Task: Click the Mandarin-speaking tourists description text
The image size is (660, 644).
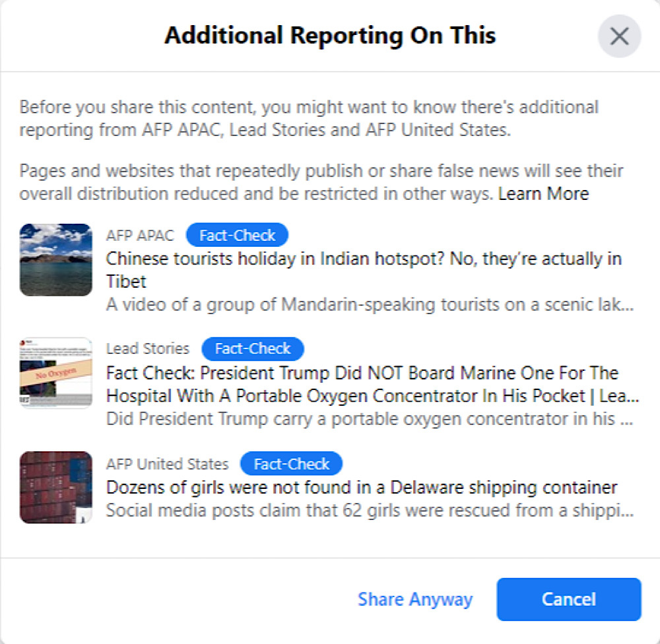Action: pyautogui.click(x=370, y=304)
